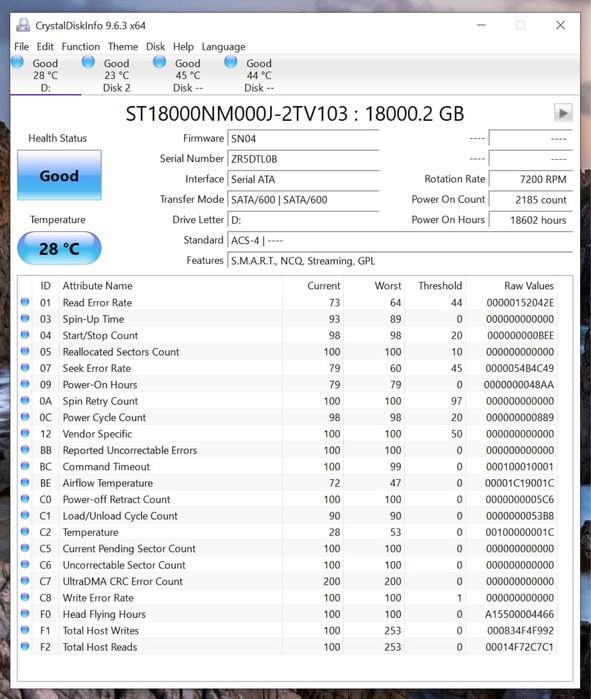Open the Help menu

tap(183, 46)
